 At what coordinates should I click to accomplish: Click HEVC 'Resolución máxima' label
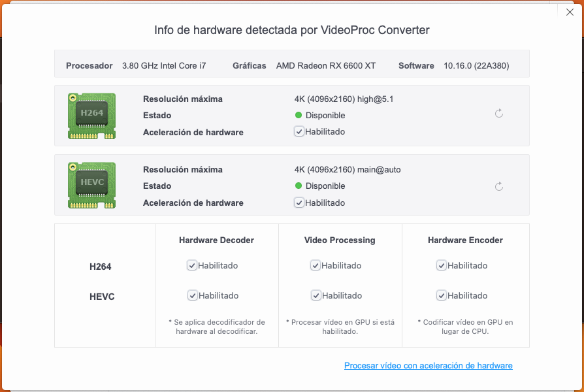pos(182,170)
